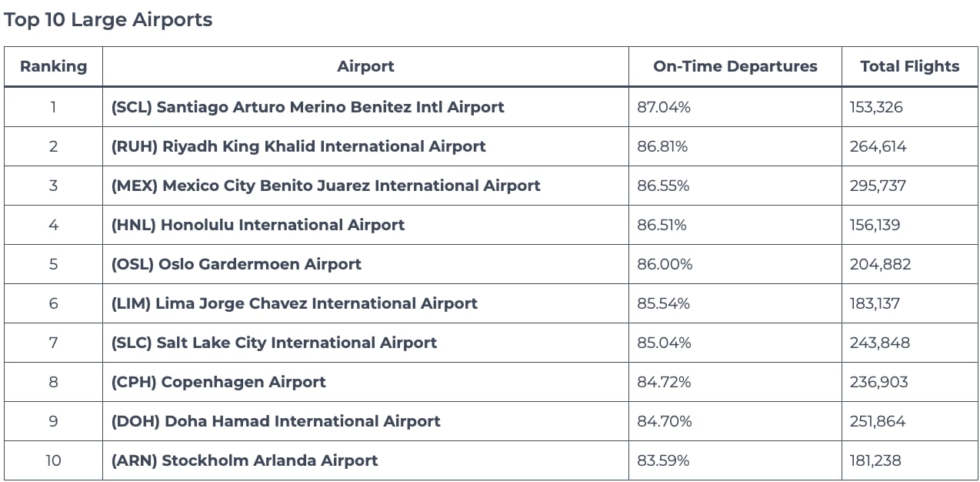Click the Top 10 Large Airports heading
The image size is (980, 482).
pos(108,20)
